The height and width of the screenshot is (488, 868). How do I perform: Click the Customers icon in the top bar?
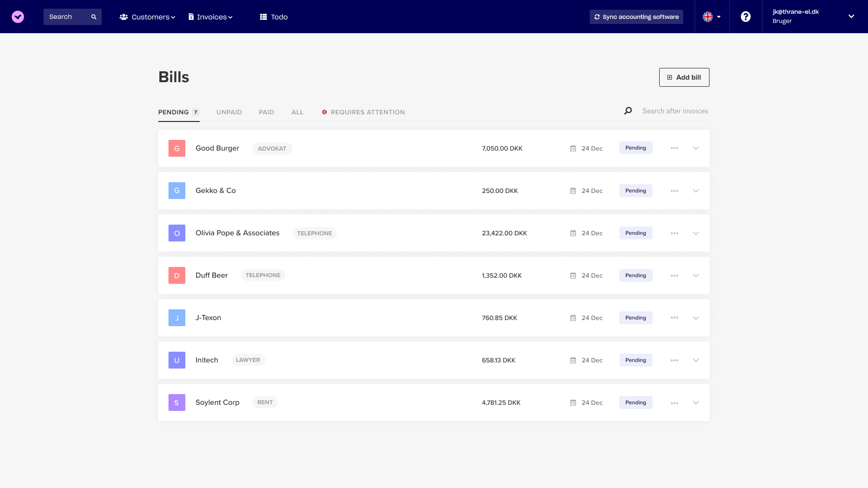point(123,16)
